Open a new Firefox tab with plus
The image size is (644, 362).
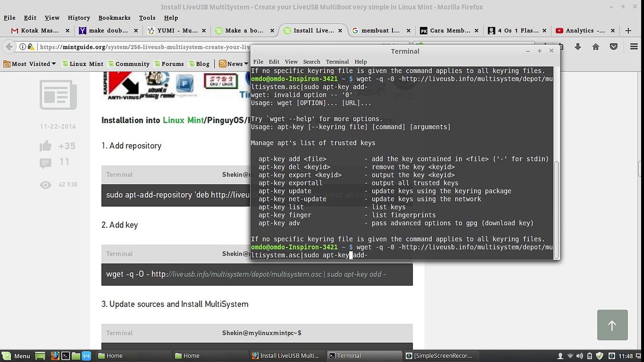[628, 31]
